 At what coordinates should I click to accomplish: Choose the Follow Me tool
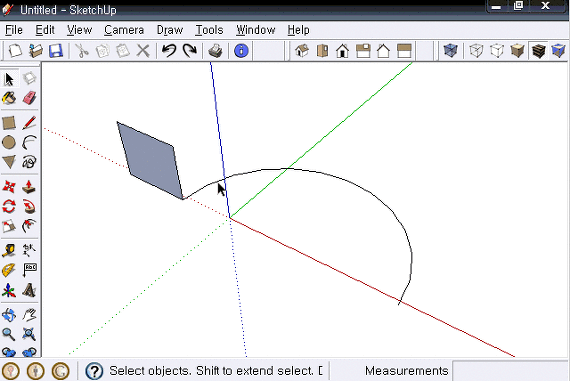pyautogui.click(x=29, y=206)
